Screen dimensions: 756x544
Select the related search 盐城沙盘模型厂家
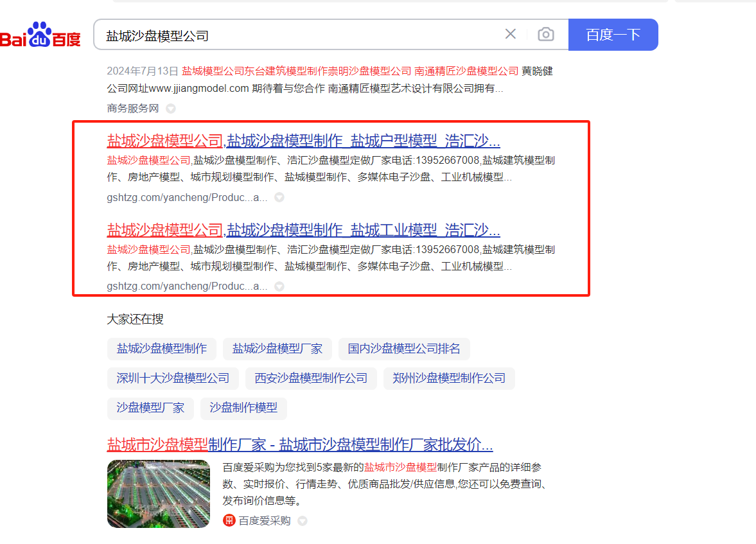point(277,349)
